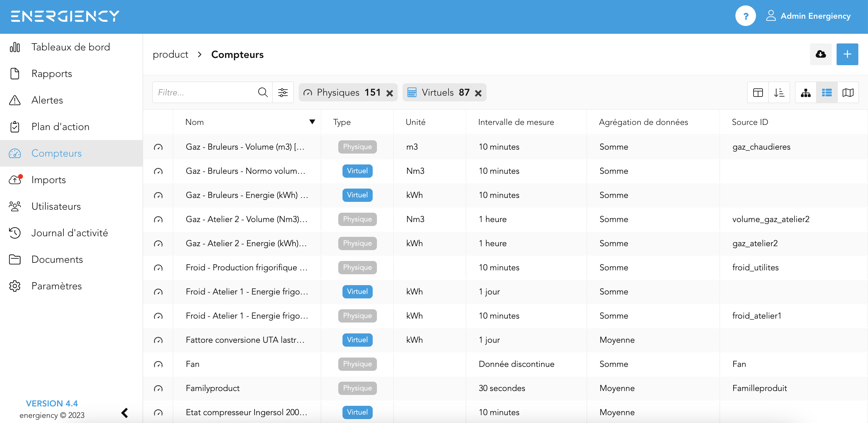This screenshot has width=868, height=423.
Task: Open advanced filter sliders icon
Action: (x=283, y=92)
